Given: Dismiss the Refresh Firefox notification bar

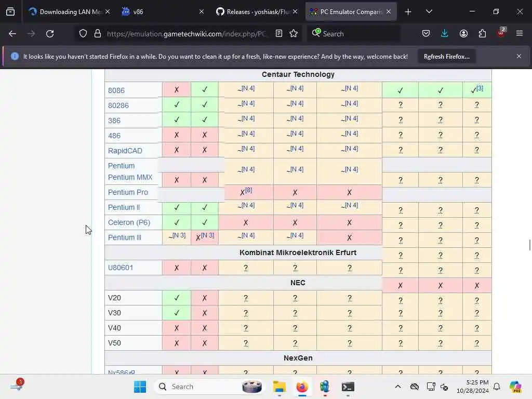Looking at the screenshot, I should coord(519,56).
